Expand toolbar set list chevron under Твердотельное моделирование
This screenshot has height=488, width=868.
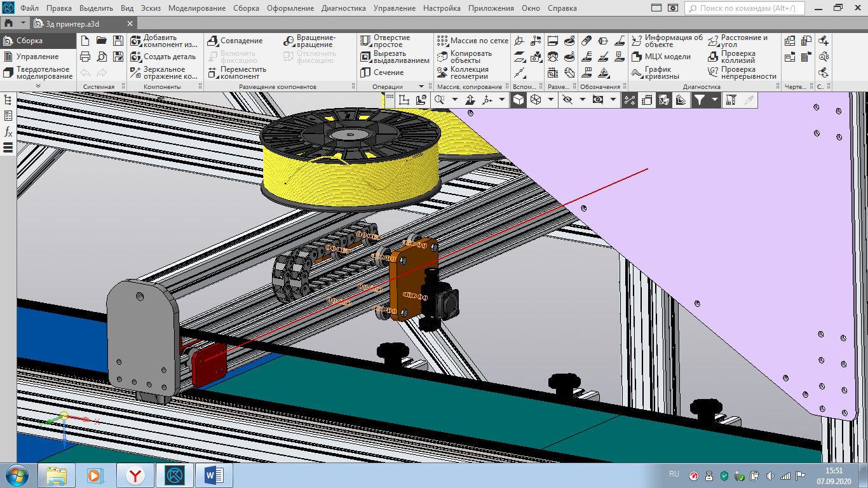click(37, 86)
